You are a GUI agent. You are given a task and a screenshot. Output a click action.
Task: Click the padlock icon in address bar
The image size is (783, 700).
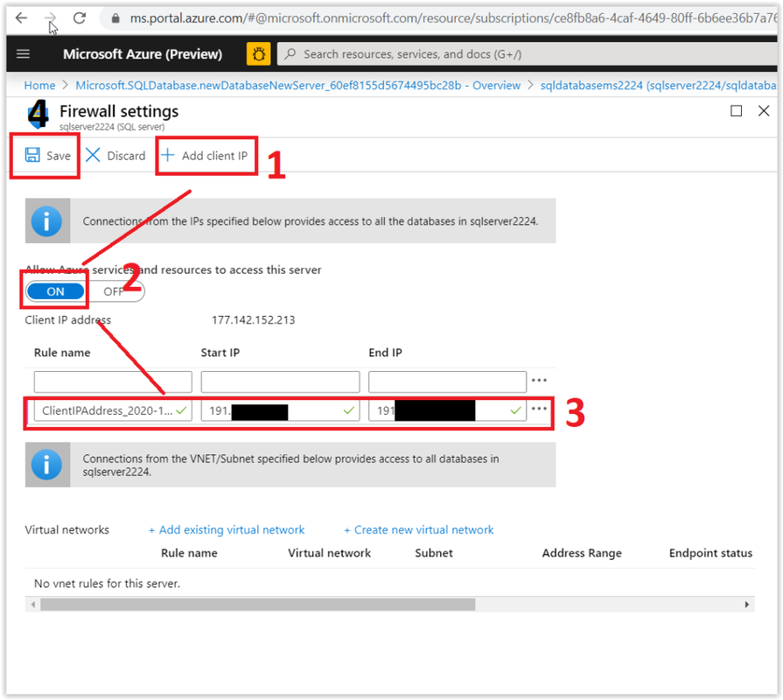click(x=115, y=18)
